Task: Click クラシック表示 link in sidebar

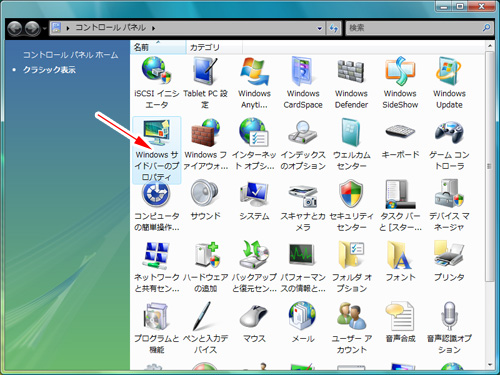Action: [x=49, y=70]
